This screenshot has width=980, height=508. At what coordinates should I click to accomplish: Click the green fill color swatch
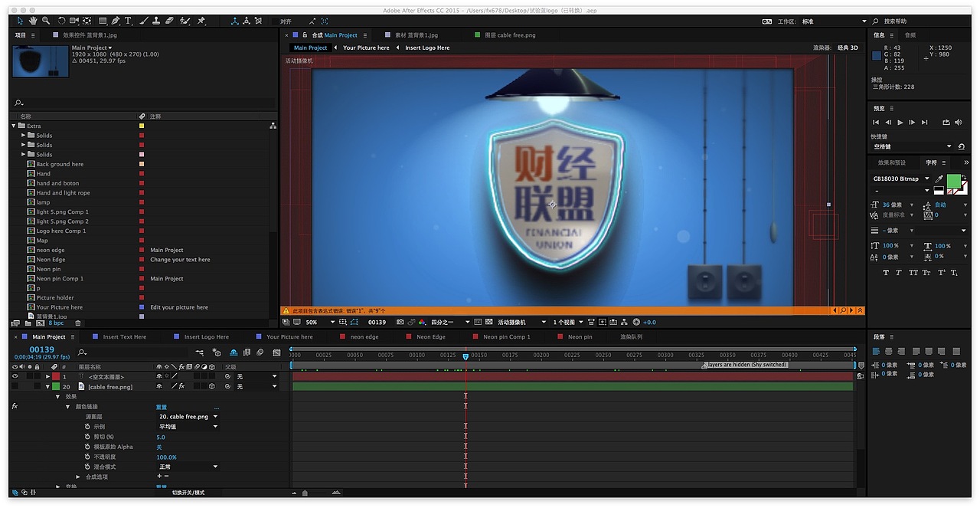pos(954,182)
